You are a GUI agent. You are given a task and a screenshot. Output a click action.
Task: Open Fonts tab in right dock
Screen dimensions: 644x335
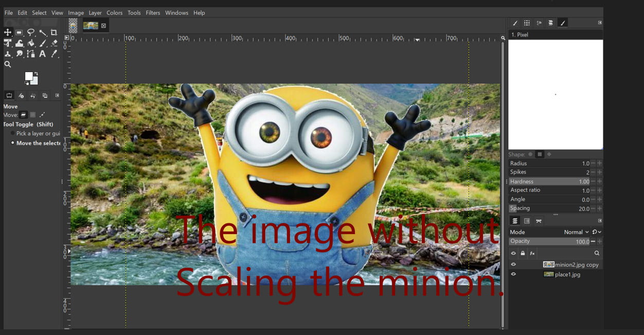(539, 23)
